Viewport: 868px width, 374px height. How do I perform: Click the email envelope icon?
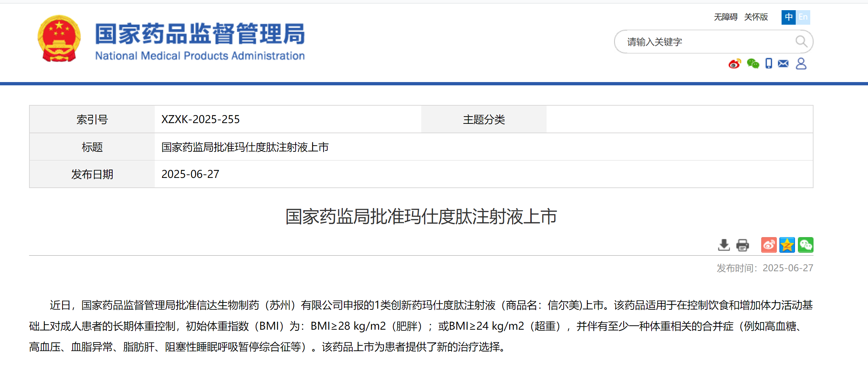click(783, 64)
